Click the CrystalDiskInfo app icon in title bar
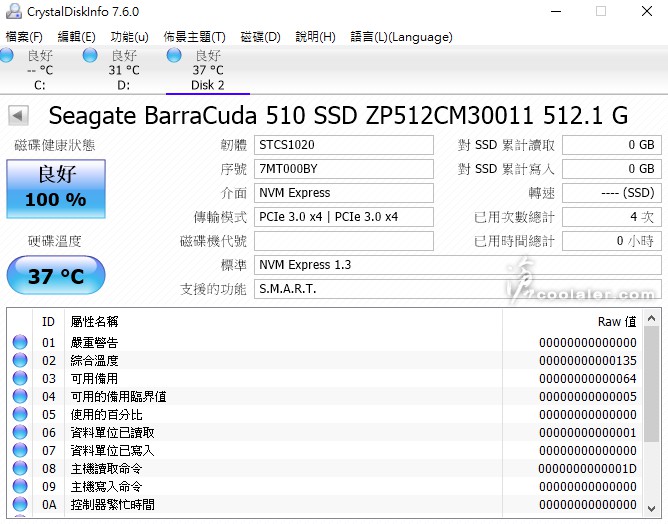The width and height of the screenshot is (668, 524). click(13, 11)
